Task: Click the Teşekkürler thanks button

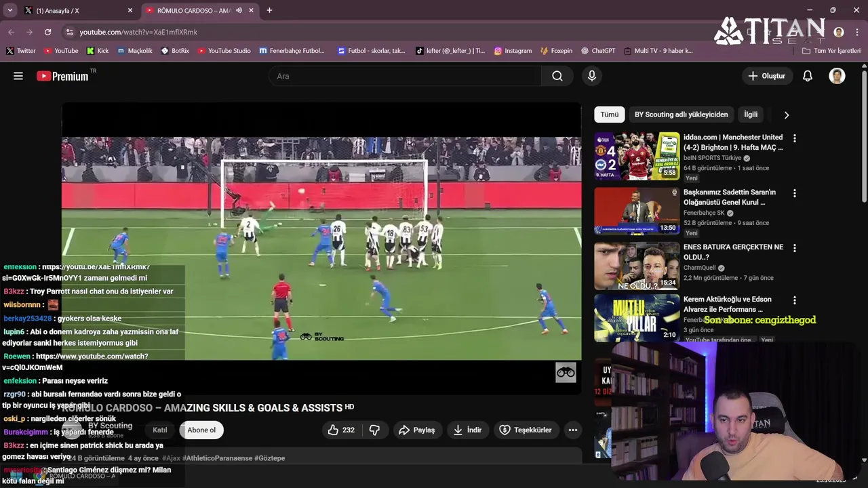Action: (x=526, y=430)
